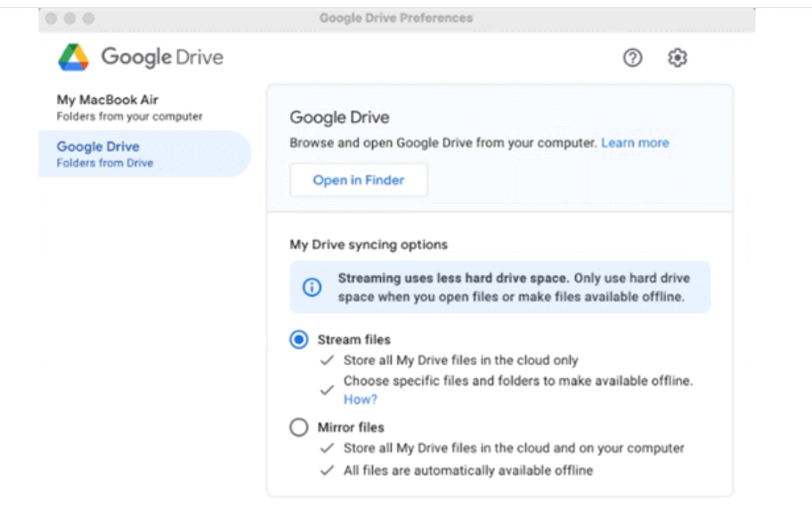Screen dimensions: 812x509
Task: Click the red close window button
Action: [x=51, y=19]
